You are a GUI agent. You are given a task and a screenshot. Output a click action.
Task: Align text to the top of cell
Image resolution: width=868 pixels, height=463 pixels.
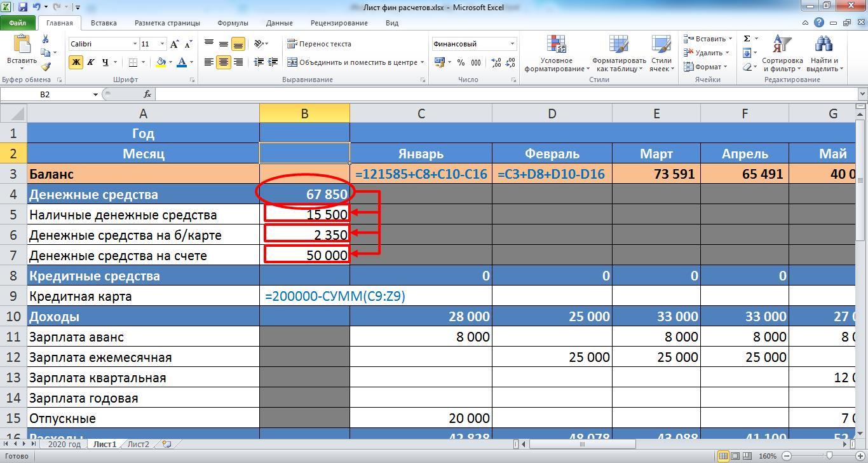pos(209,44)
